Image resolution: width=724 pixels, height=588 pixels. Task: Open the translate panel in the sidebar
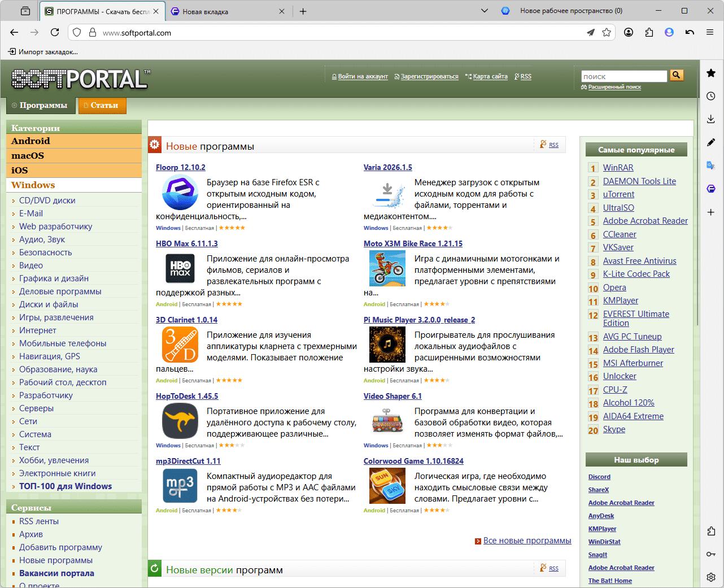[x=711, y=165]
